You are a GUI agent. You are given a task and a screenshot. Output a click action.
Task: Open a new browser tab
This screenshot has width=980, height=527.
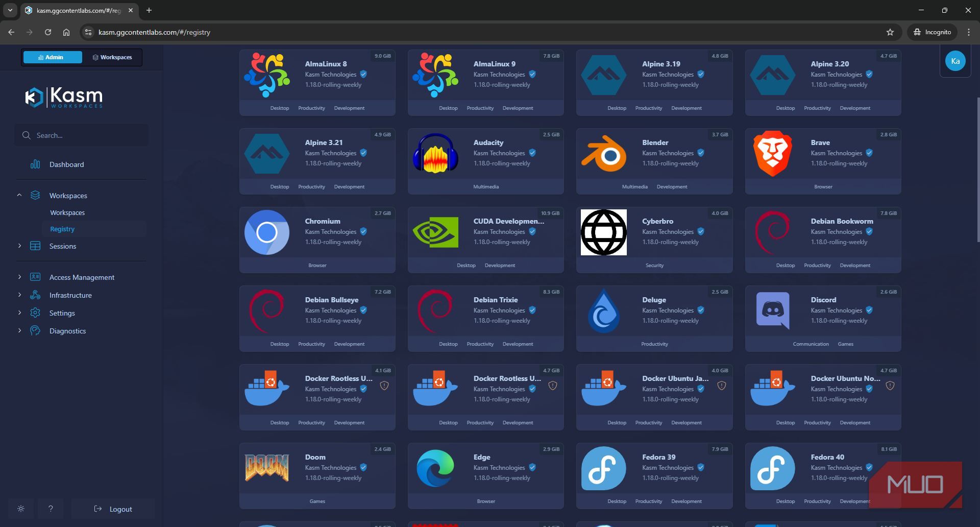tap(149, 10)
